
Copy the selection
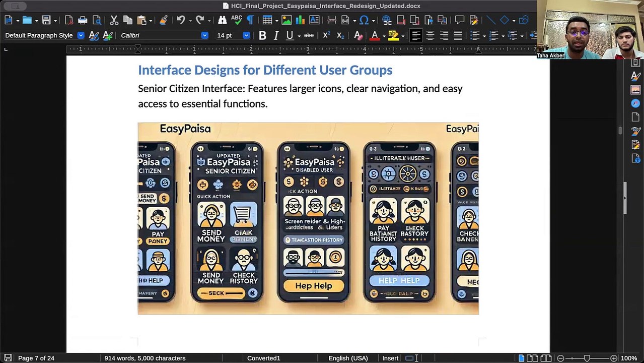128,20
